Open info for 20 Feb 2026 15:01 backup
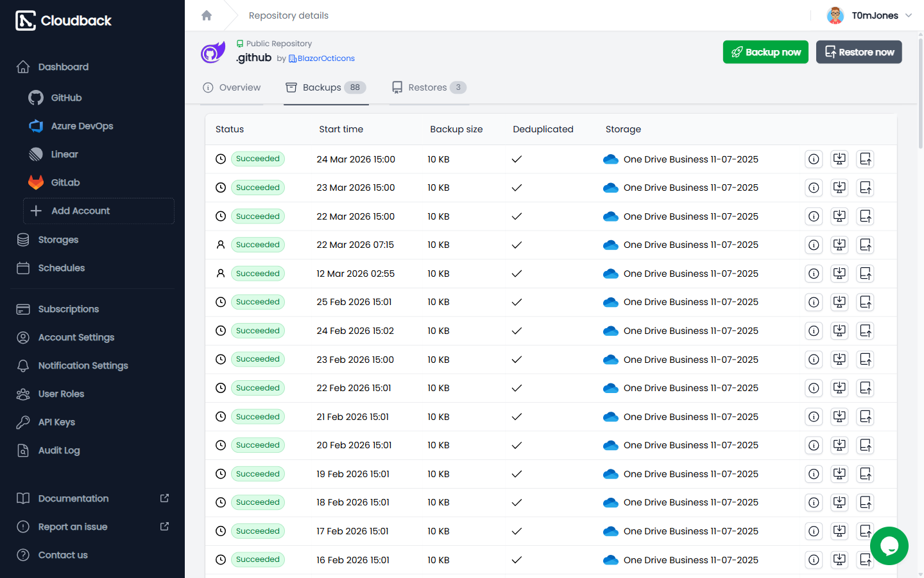Viewport: 924px width, 578px height. point(814,445)
